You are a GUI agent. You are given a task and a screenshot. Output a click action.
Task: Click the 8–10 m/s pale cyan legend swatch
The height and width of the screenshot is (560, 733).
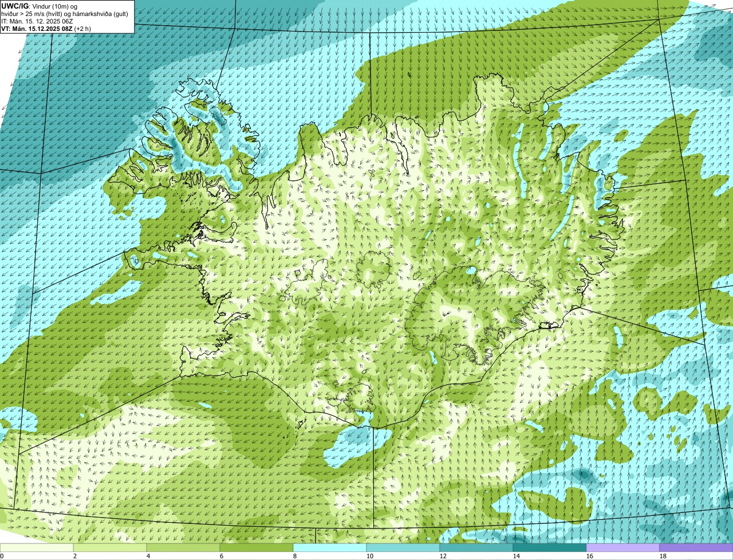point(330,548)
